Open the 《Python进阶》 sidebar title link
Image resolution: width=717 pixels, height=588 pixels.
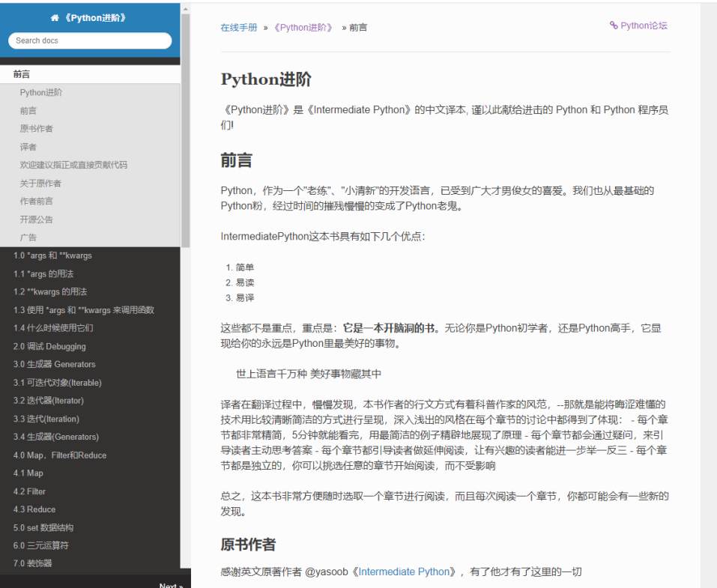[x=94, y=18]
